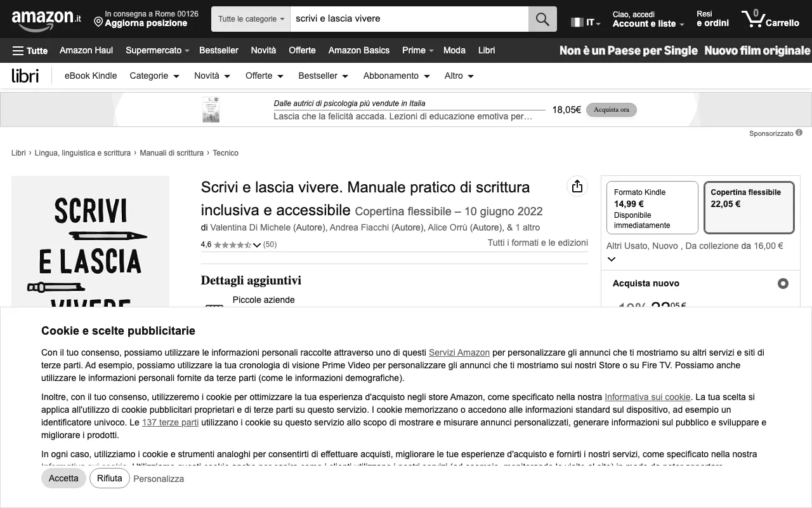
Task: Click the Personalizza cookie link
Action: 159,479
